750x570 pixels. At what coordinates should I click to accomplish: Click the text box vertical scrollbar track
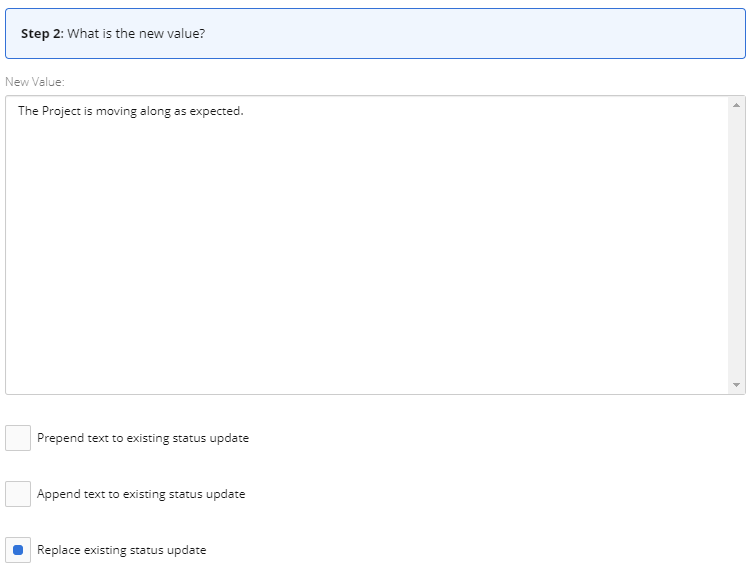(x=737, y=245)
